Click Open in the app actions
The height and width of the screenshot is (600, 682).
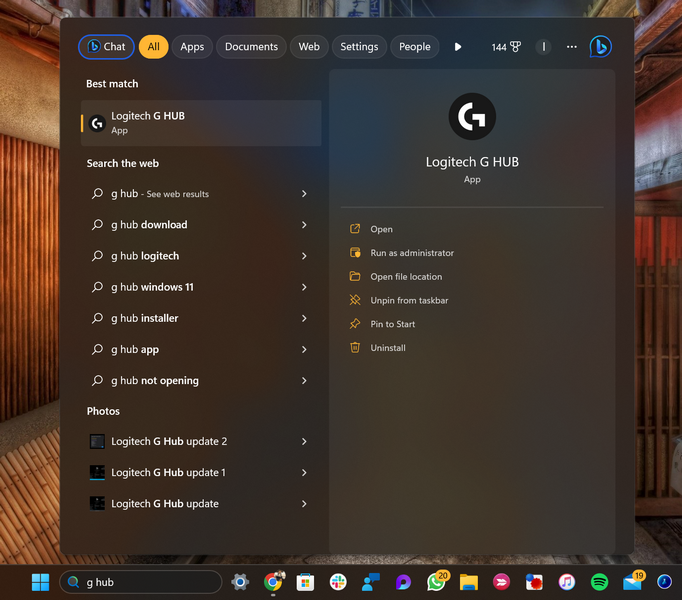(381, 229)
